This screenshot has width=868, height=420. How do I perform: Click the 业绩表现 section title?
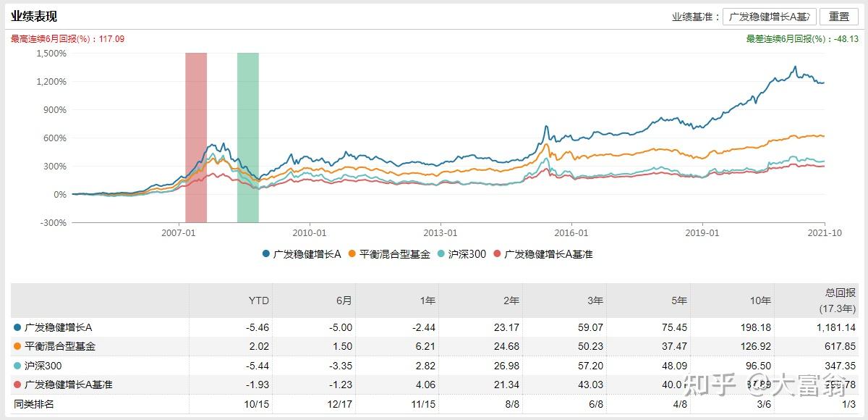tap(34, 17)
